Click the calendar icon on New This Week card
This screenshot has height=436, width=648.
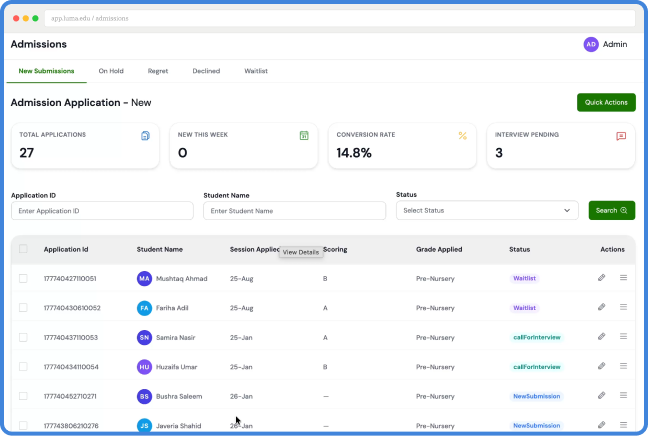(x=304, y=136)
